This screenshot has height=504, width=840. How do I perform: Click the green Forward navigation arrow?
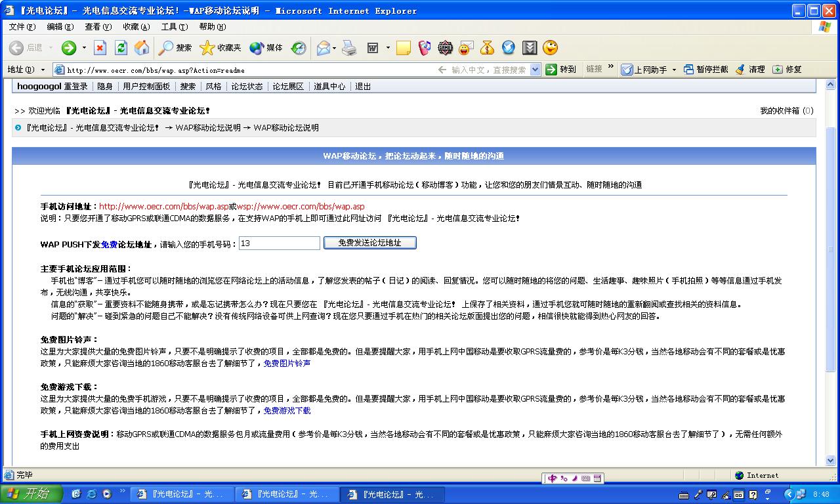click(69, 48)
